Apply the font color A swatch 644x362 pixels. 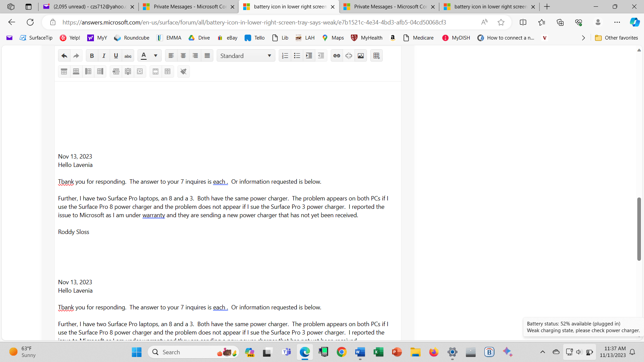click(144, 56)
